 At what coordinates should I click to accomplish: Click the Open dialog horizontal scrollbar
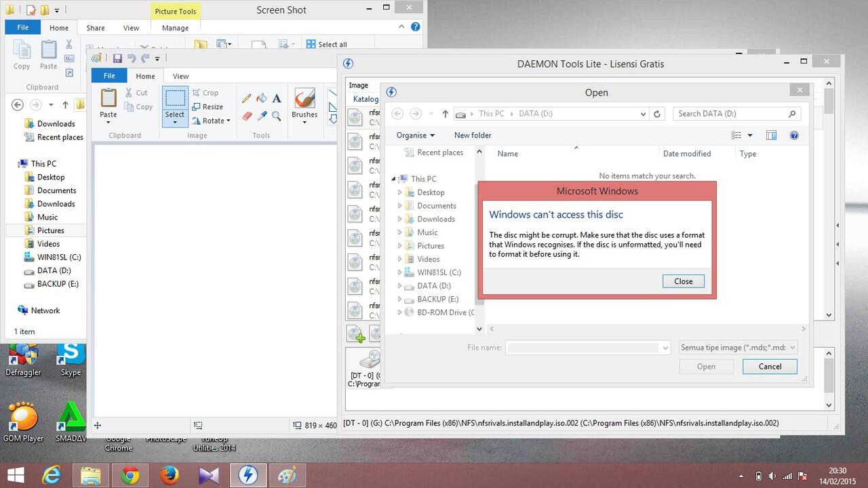(647, 329)
